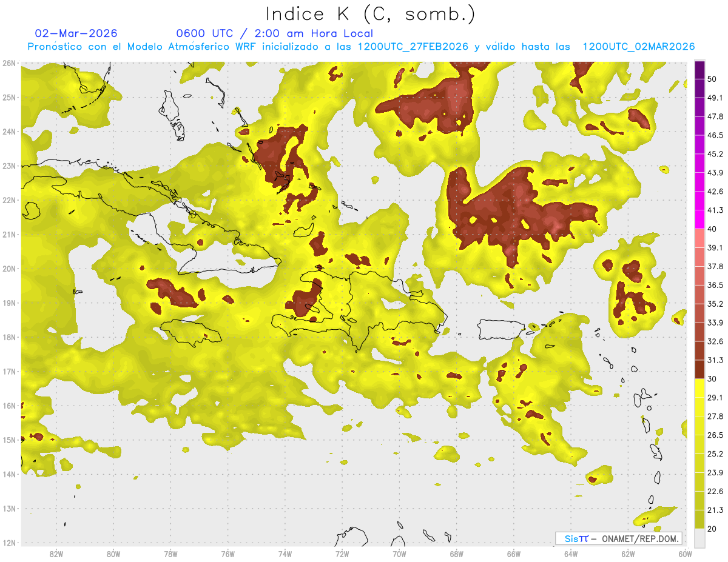Select the "80W" longitude label
The height and width of the screenshot is (562, 728).
point(113,554)
